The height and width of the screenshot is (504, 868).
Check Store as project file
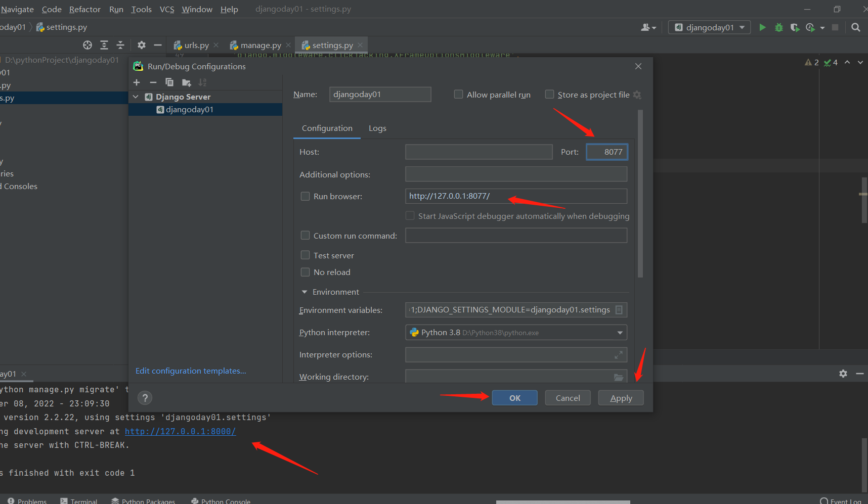(x=549, y=95)
